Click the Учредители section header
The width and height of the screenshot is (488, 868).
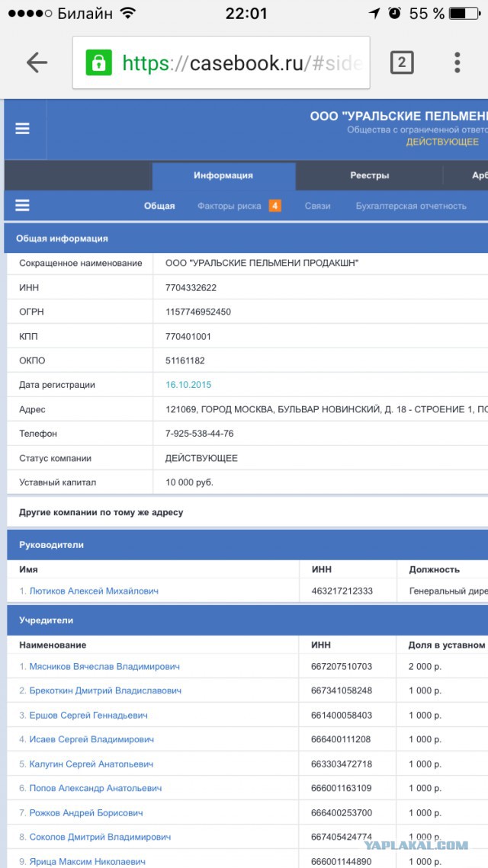coord(247,620)
